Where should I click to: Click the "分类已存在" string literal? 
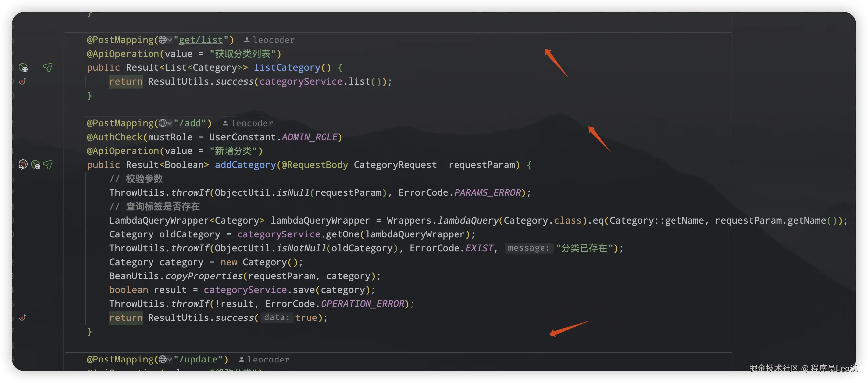tap(584, 248)
